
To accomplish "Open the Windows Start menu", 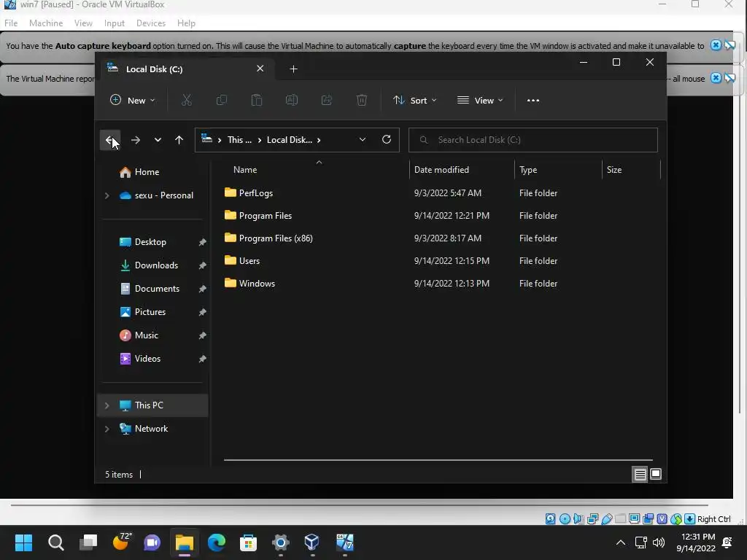I will click(x=23, y=542).
